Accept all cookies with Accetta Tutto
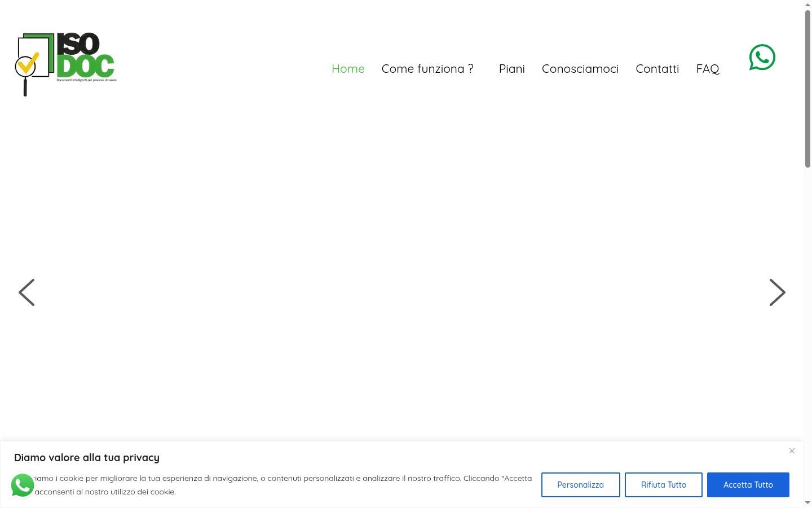Image resolution: width=812 pixels, height=508 pixels. [748, 485]
